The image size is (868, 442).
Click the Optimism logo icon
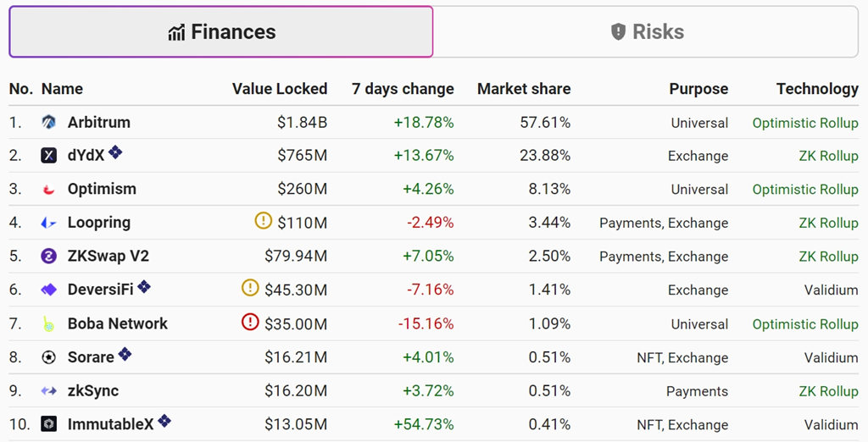48,189
